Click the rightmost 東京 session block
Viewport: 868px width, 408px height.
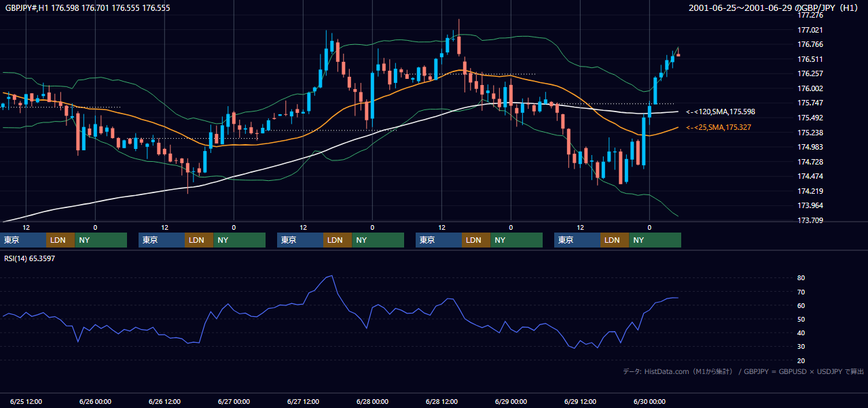pyautogui.click(x=577, y=240)
